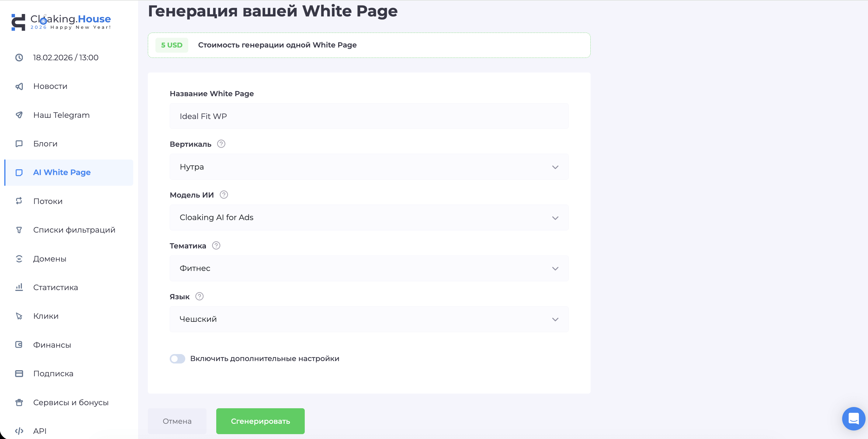Open the Потоки sidebar menu item
This screenshot has width=868, height=439.
(x=48, y=201)
